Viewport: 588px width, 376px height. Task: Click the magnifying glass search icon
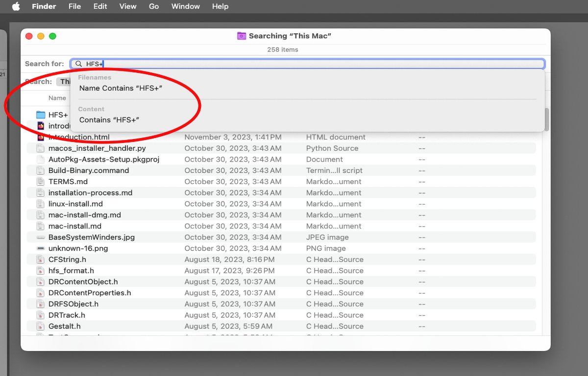[78, 64]
